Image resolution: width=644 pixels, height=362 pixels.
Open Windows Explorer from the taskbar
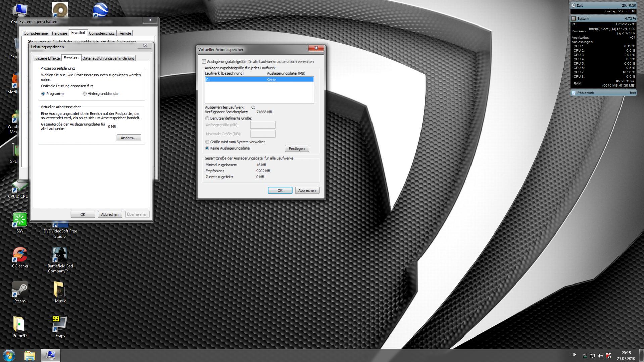click(30, 355)
